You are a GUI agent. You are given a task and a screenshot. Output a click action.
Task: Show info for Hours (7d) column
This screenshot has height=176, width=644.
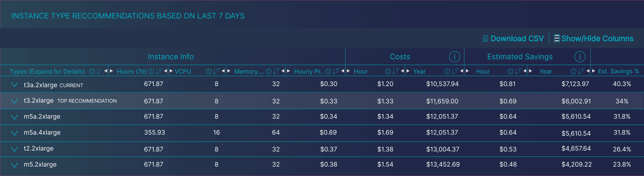point(151,71)
